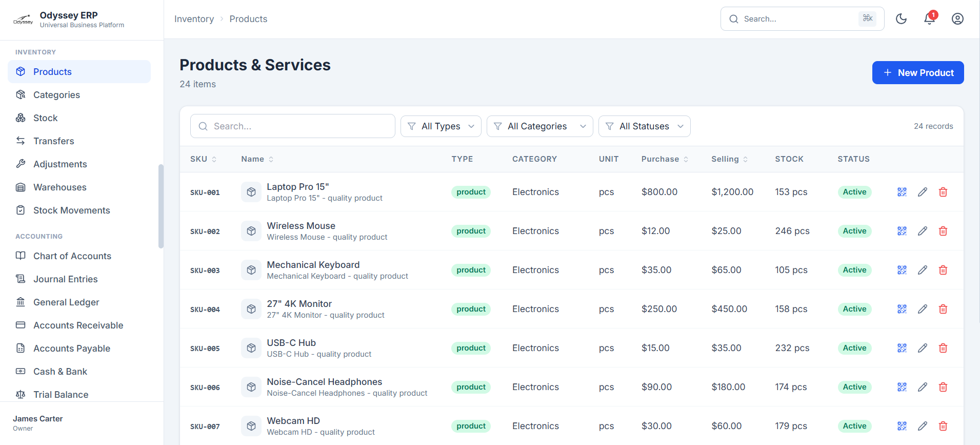Click the product type badge for USB-C Hub
The image size is (980, 445).
[471, 348]
